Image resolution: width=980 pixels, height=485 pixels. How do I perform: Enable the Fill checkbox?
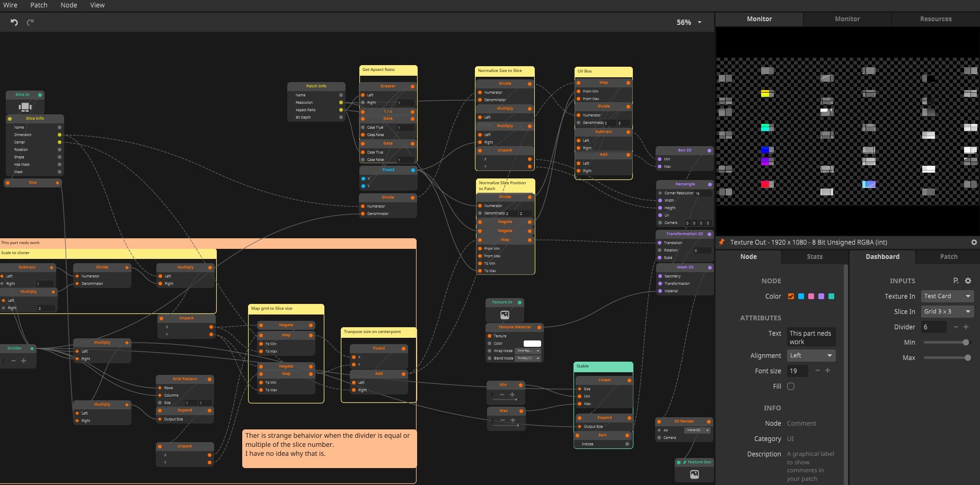tap(791, 387)
